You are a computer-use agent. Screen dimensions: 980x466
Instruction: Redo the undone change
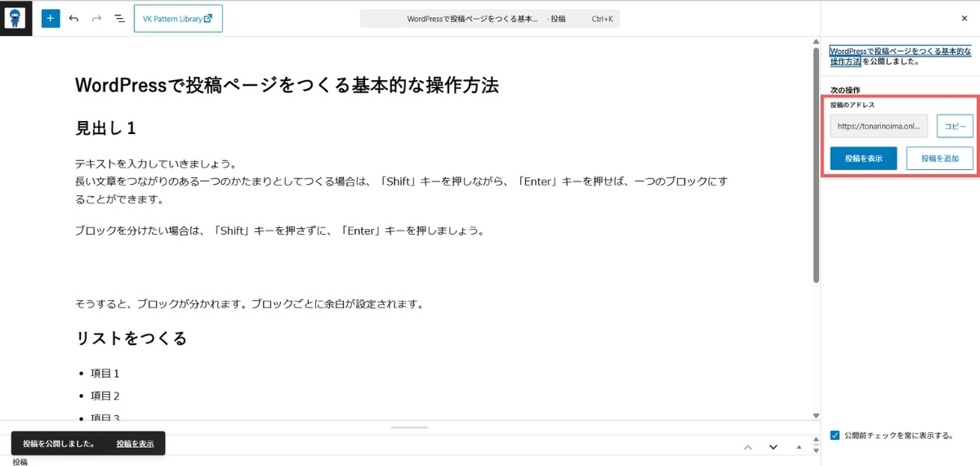coord(96,18)
